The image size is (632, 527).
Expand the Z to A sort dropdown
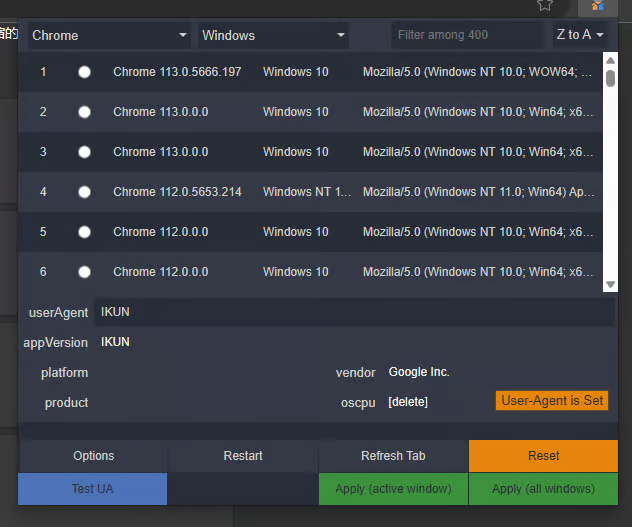point(580,35)
